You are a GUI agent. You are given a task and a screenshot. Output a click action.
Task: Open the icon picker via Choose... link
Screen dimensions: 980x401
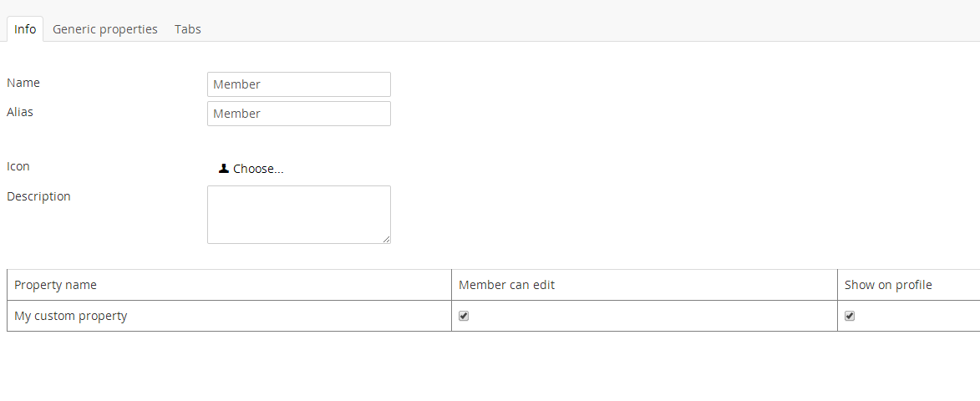pos(258,169)
